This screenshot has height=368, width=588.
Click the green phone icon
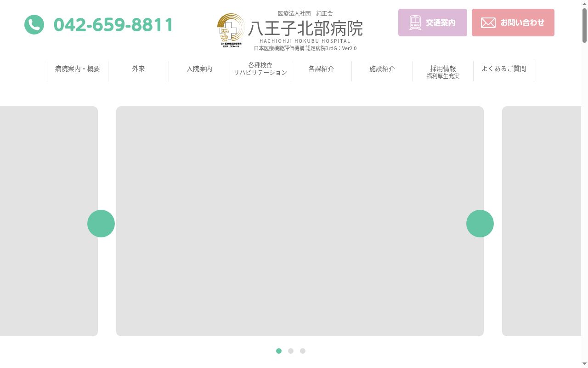click(34, 24)
